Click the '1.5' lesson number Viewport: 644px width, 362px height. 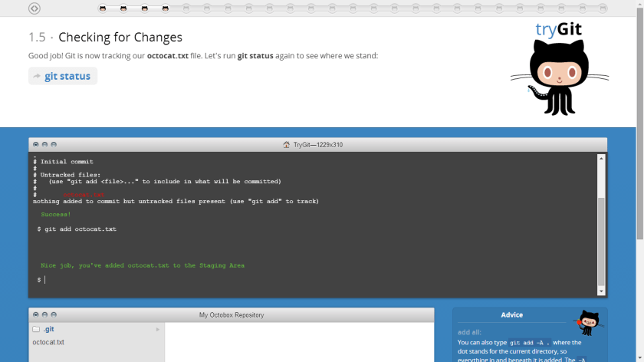point(37,38)
